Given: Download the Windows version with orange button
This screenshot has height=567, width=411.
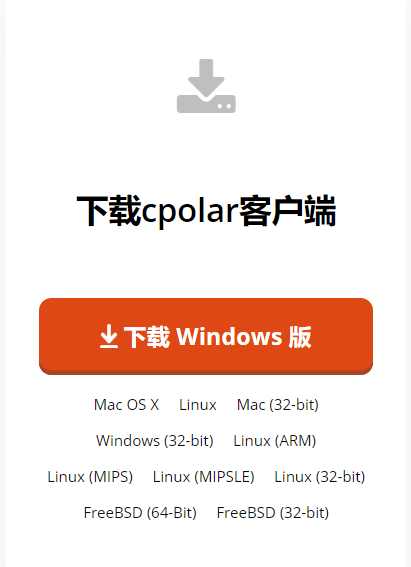Looking at the screenshot, I should (x=206, y=336).
